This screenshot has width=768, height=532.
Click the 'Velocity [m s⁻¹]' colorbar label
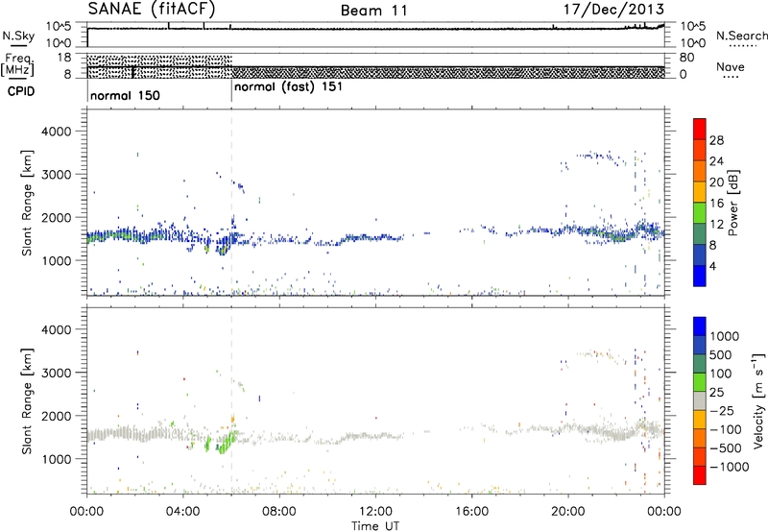757,399
